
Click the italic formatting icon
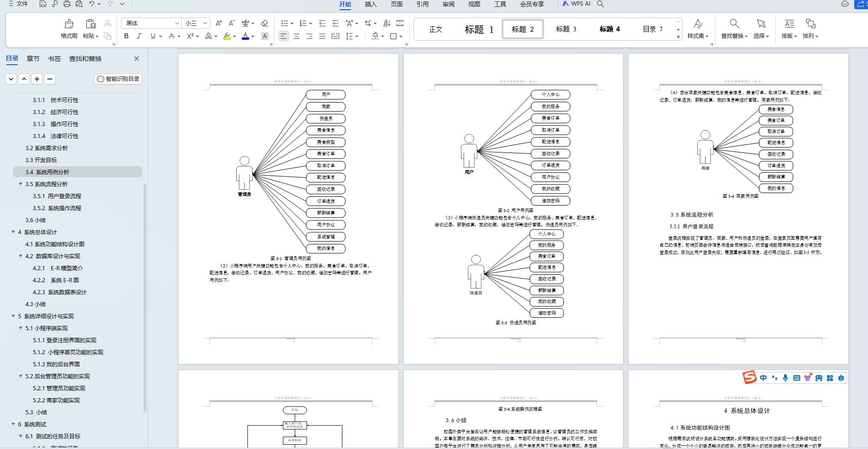click(x=139, y=36)
